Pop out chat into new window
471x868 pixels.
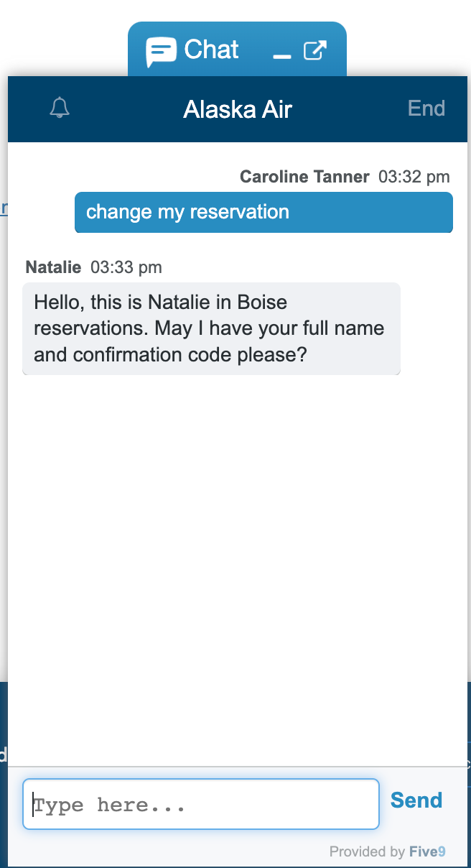315,50
